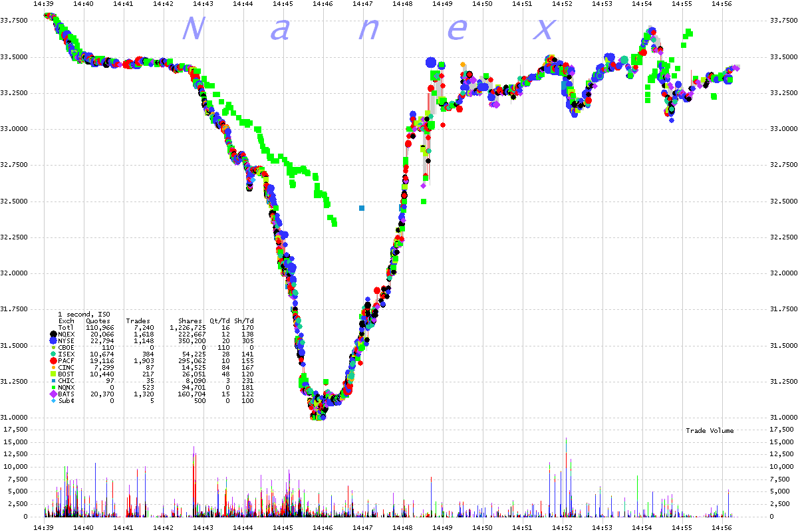Click total shares value 1,226,725

[x=188, y=328]
